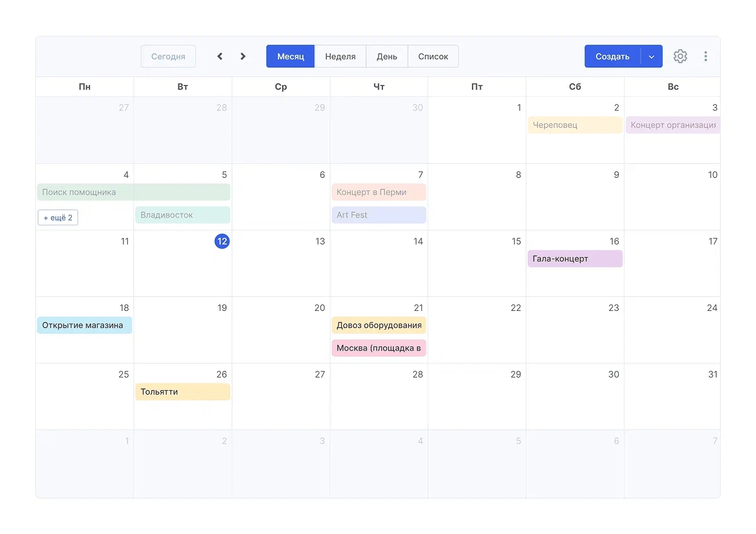Open the Тольятти event on the 26th
The image size is (756, 534).
point(183,392)
